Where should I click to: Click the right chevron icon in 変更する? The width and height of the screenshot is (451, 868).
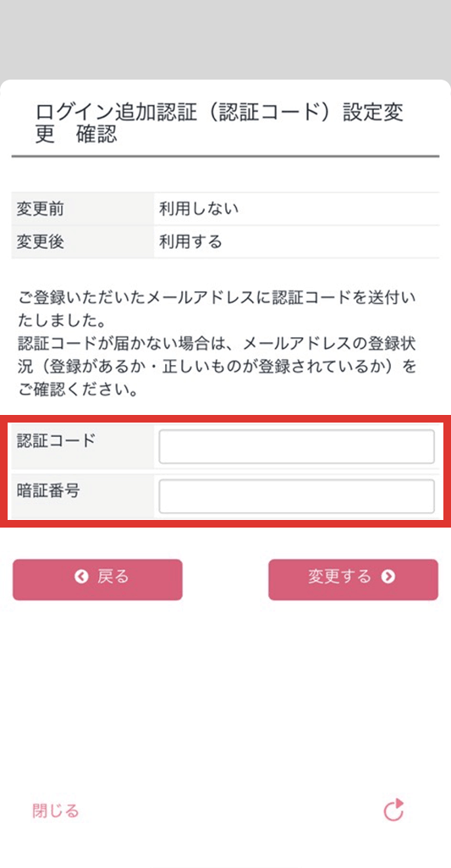pos(388,577)
